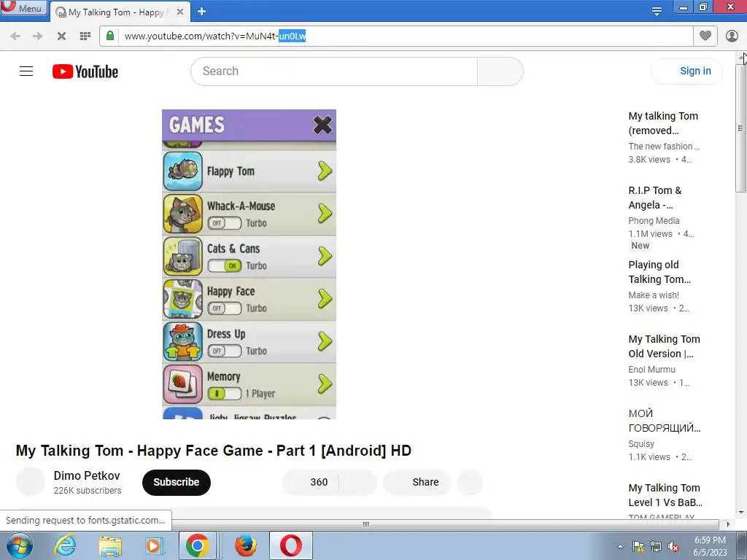Select the My Talking Tom browser tab
Viewport: 747px width, 560px height.
119,12
